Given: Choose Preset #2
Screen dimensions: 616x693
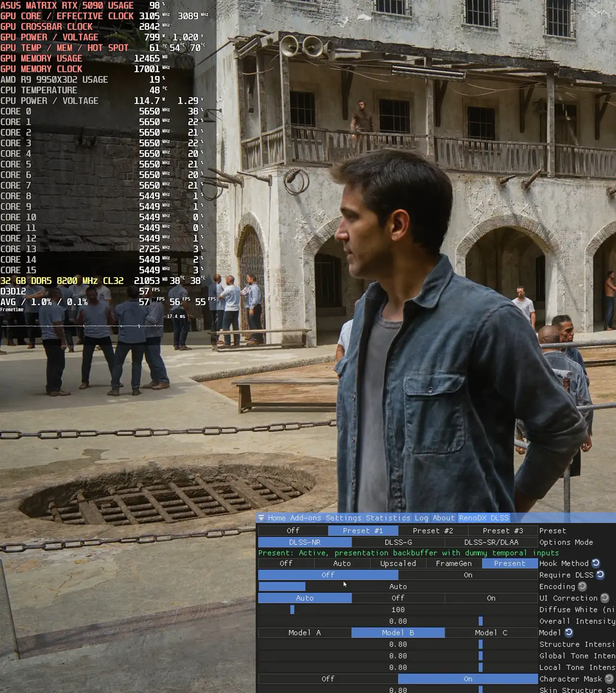Looking at the screenshot, I should point(433,530).
